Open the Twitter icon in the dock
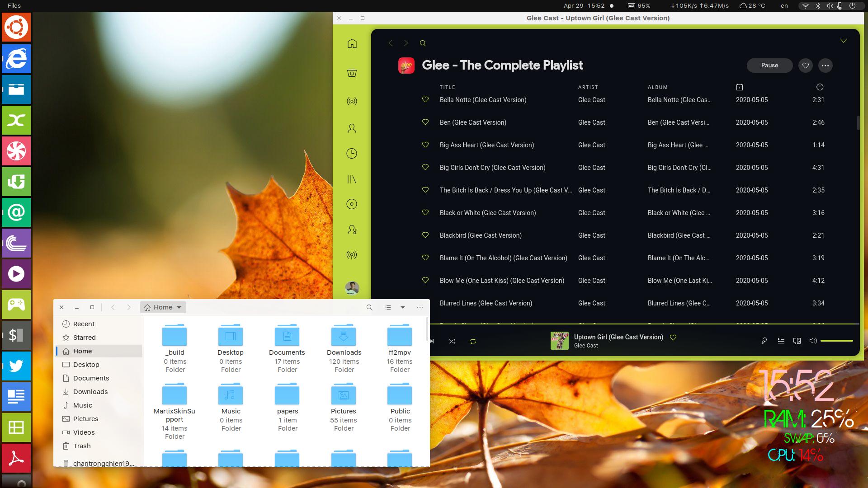The width and height of the screenshot is (868, 488). 16,366
